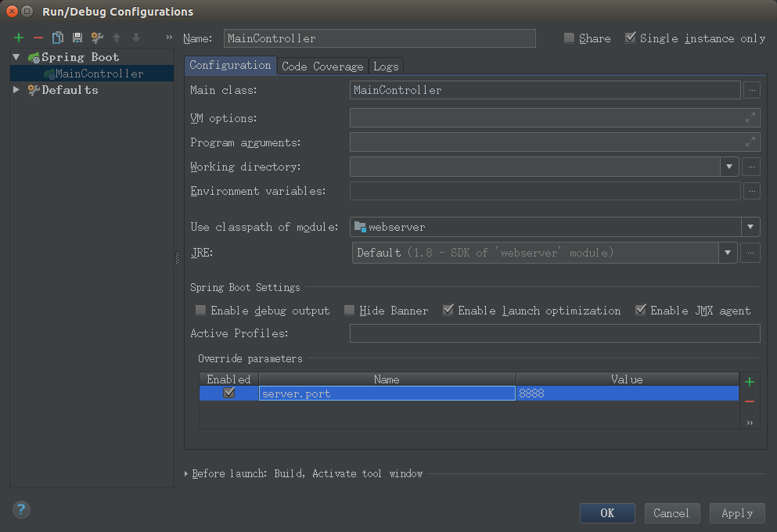Image resolution: width=777 pixels, height=532 pixels.
Task: Select MainController in the configuration tree
Action: (92, 74)
